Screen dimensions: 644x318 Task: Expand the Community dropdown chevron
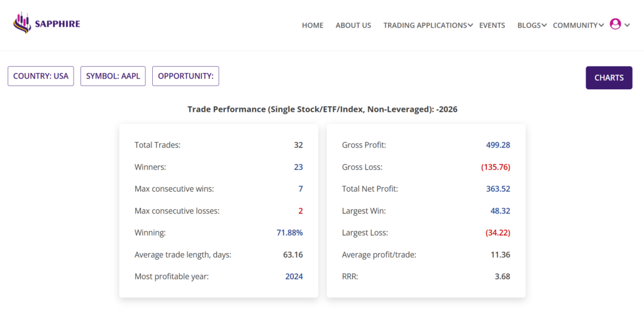601,25
